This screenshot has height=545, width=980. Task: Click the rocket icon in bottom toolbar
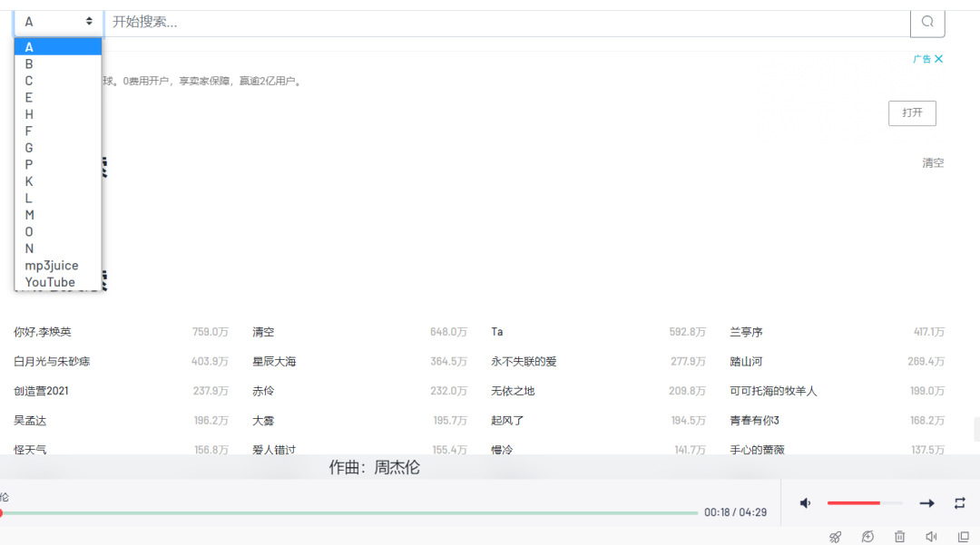tap(835, 536)
